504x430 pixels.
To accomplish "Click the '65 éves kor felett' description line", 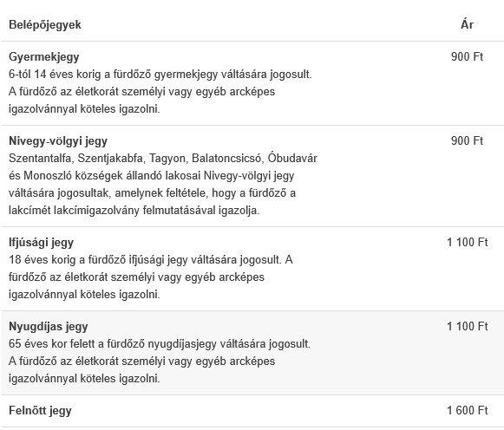I will tap(160, 344).
